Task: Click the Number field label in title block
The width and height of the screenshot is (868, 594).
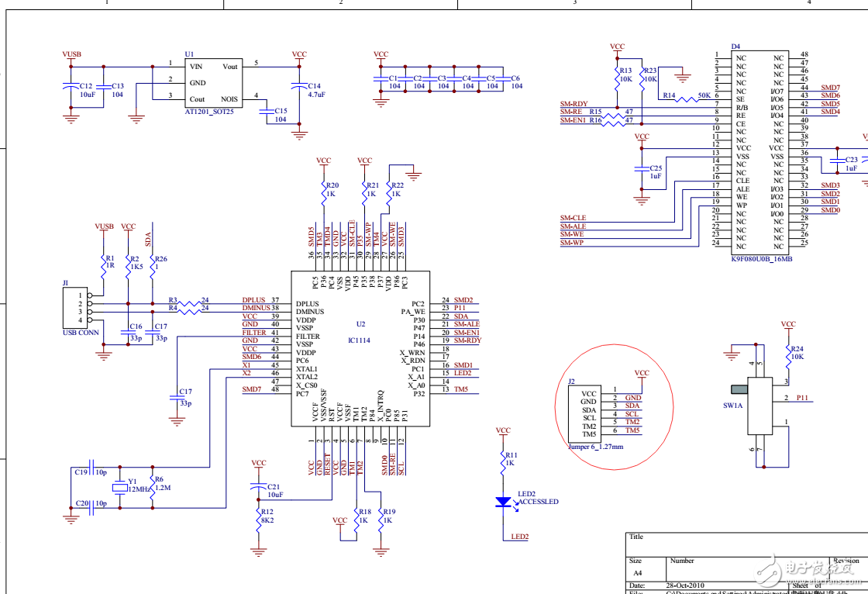Action: pyautogui.click(x=682, y=561)
